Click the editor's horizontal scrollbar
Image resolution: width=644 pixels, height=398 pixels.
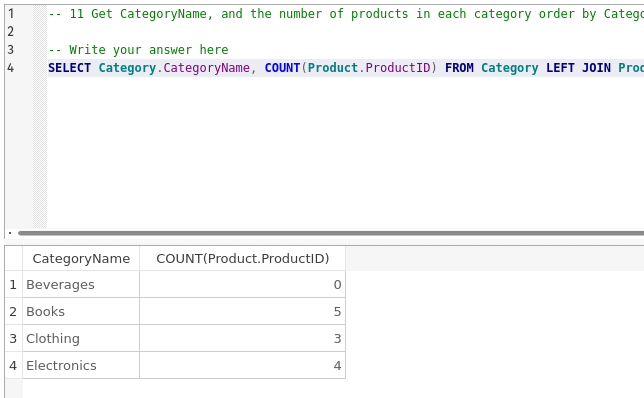(x=331, y=233)
